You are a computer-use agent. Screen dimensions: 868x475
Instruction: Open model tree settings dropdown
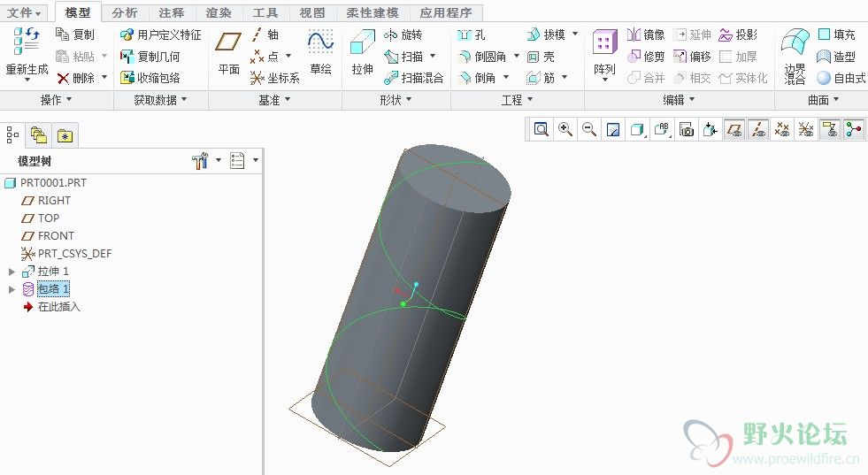(x=206, y=161)
